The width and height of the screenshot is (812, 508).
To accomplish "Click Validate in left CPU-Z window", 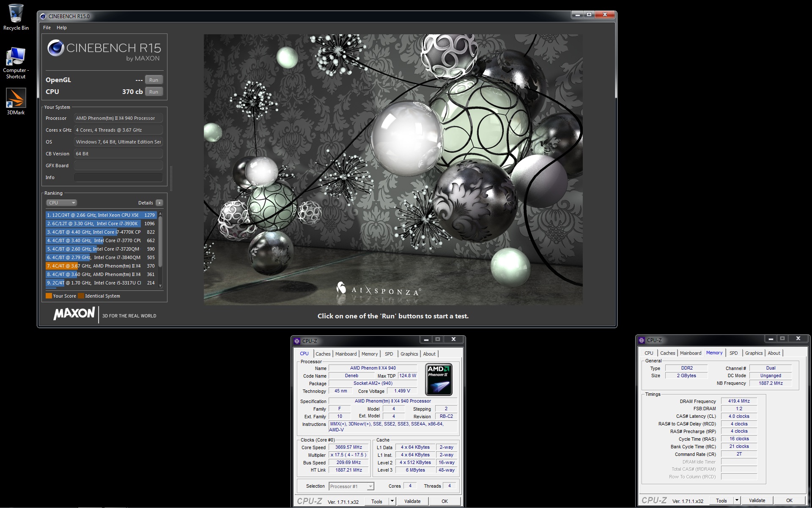I will click(x=412, y=501).
